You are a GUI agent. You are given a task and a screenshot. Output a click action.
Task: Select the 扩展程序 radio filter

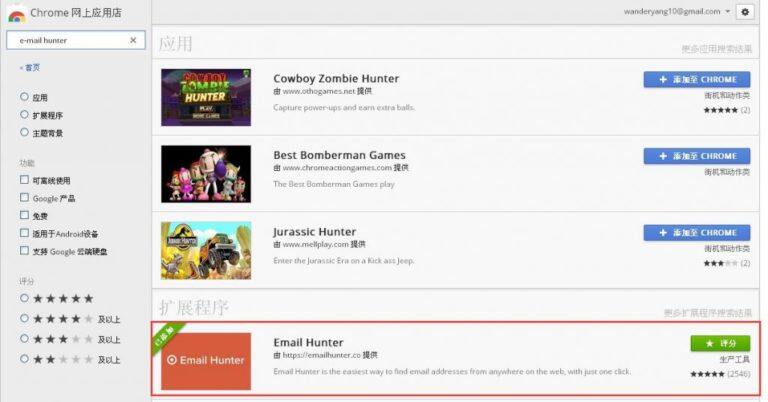(x=24, y=115)
